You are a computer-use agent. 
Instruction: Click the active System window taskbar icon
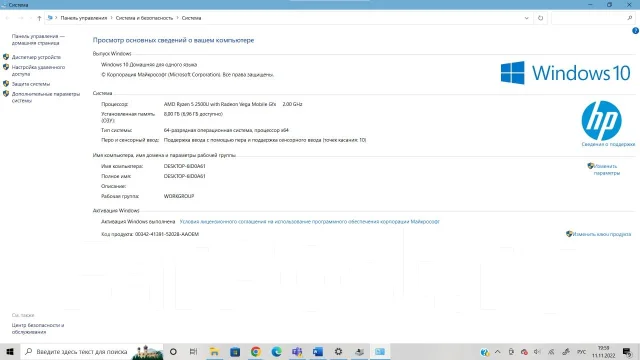pos(380,351)
